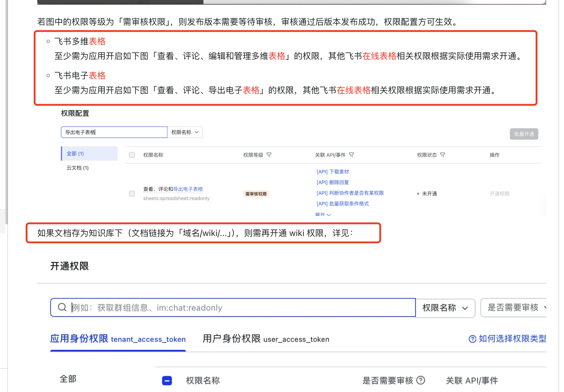Click the magnifier icon in the 开通权限 search bar
The width and height of the screenshot is (564, 392).
click(x=62, y=307)
